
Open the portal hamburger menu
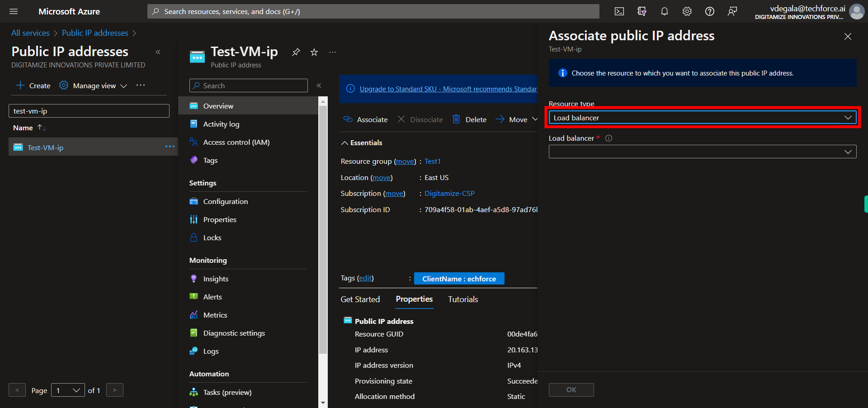(x=14, y=11)
